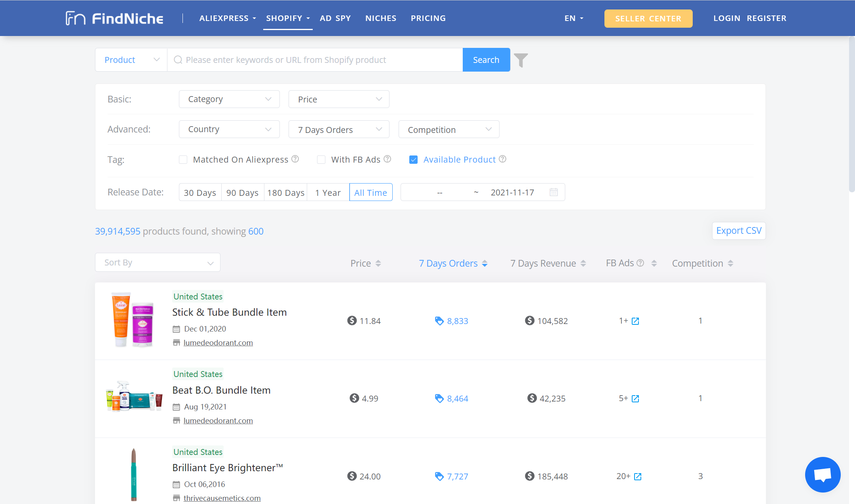
Task: Enable the With FB Ads checkbox
Action: pyautogui.click(x=321, y=159)
